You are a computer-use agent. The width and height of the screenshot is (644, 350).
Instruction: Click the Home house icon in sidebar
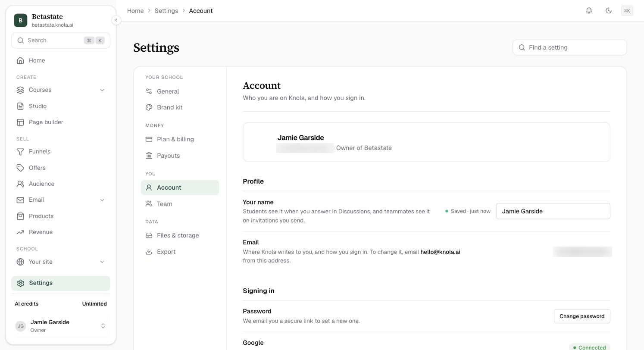pyautogui.click(x=20, y=60)
